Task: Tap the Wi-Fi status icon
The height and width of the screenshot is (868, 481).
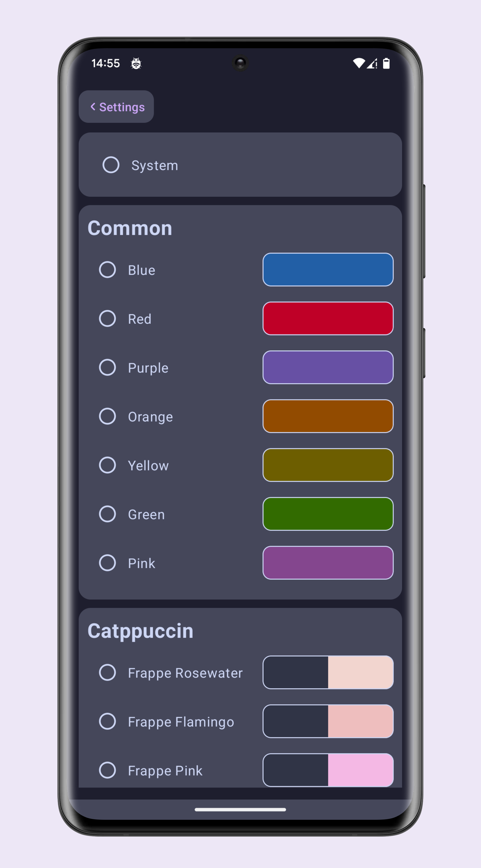Action: (x=359, y=63)
